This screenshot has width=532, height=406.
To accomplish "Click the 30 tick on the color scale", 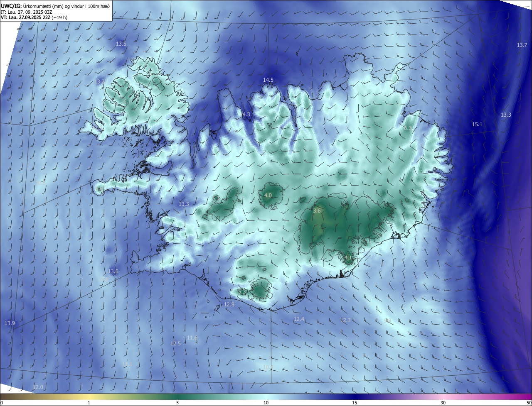I will [443, 403].
